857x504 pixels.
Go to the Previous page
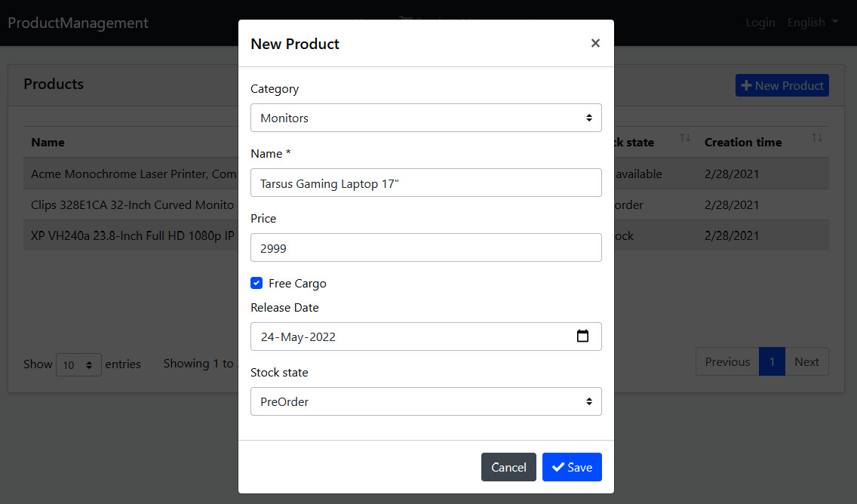(x=727, y=361)
